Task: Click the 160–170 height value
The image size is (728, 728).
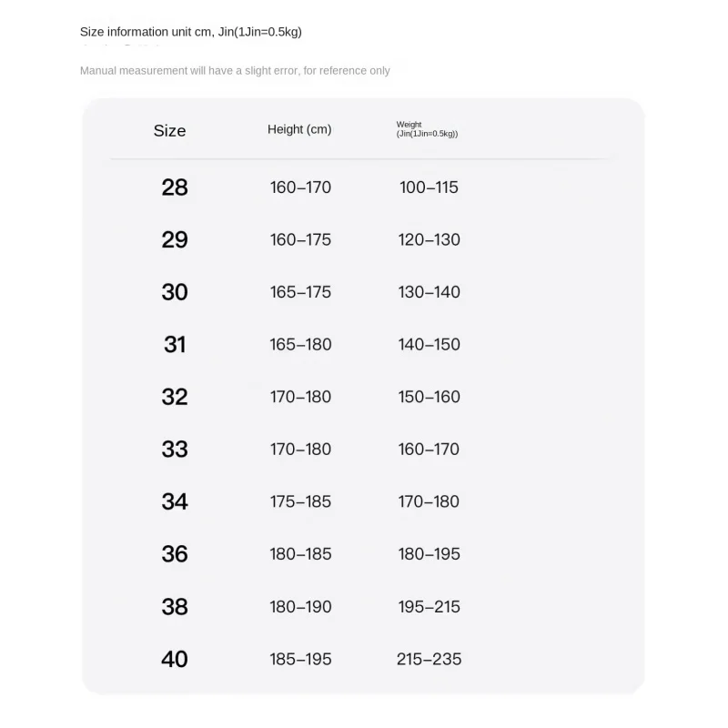Action: coord(300,187)
